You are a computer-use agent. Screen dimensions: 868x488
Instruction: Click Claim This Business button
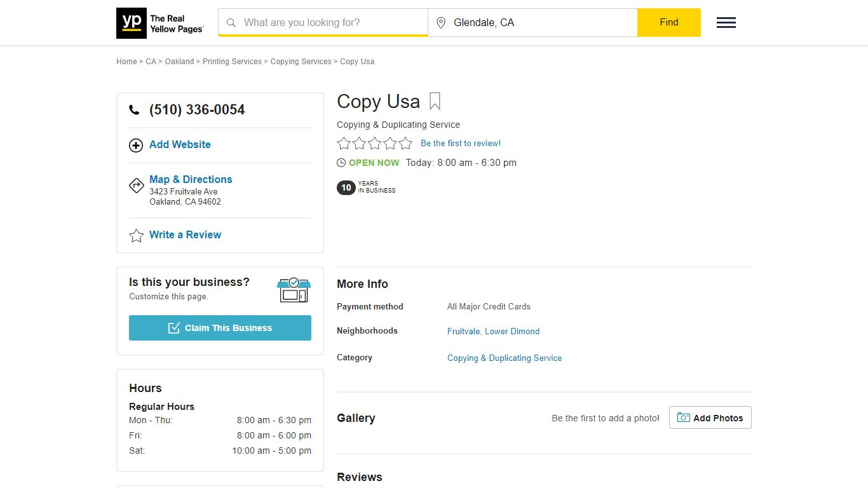tap(220, 328)
